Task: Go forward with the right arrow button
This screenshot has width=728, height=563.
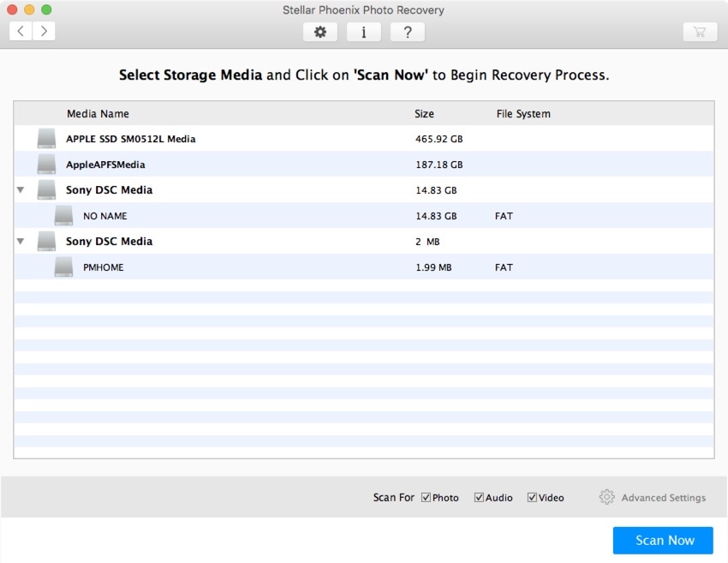Action: 44,31
